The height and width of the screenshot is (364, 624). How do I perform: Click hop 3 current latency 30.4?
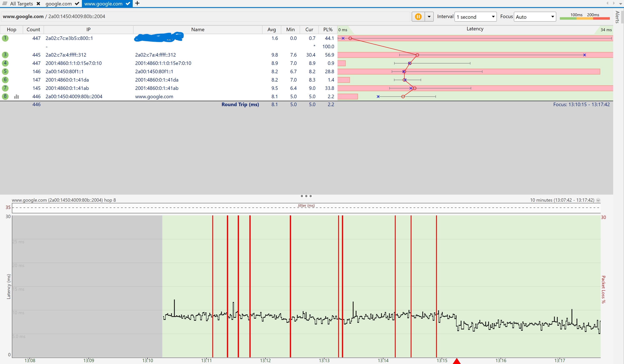point(311,55)
